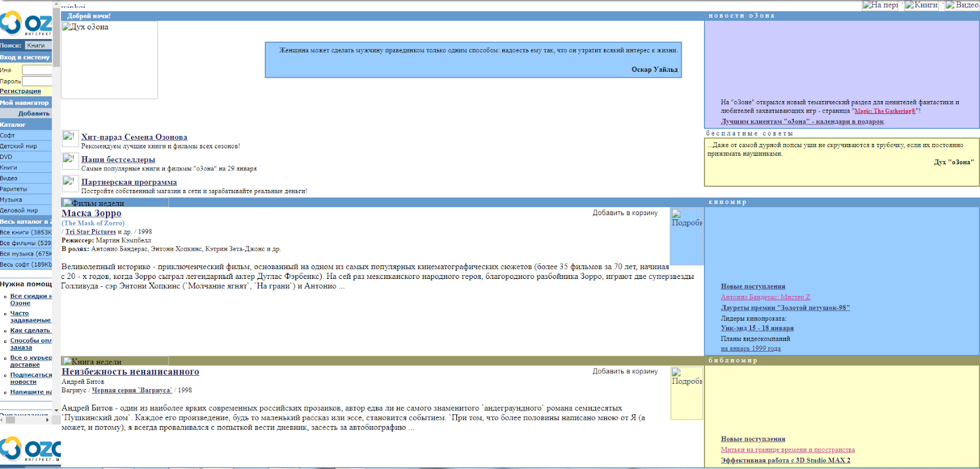This screenshot has height=469, width=980.
Task: Click the sidebar vertical scrollbar thumb
Action: (x=56, y=37)
